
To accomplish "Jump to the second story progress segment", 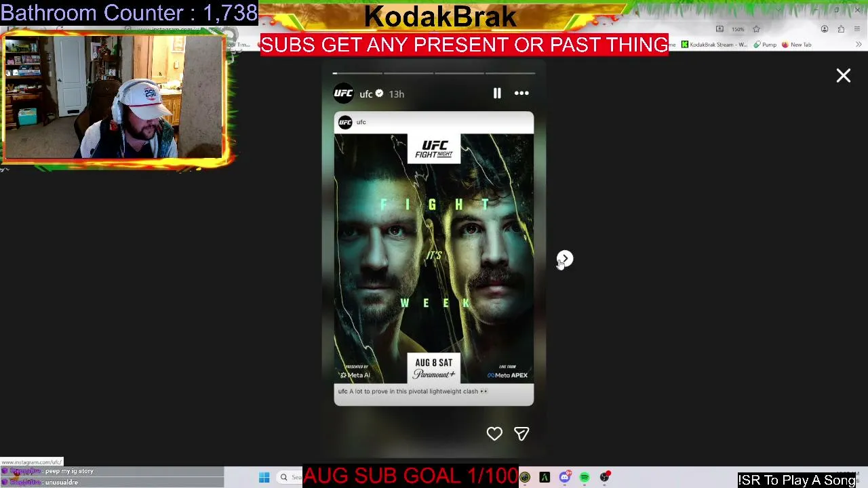I will [409, 73].
